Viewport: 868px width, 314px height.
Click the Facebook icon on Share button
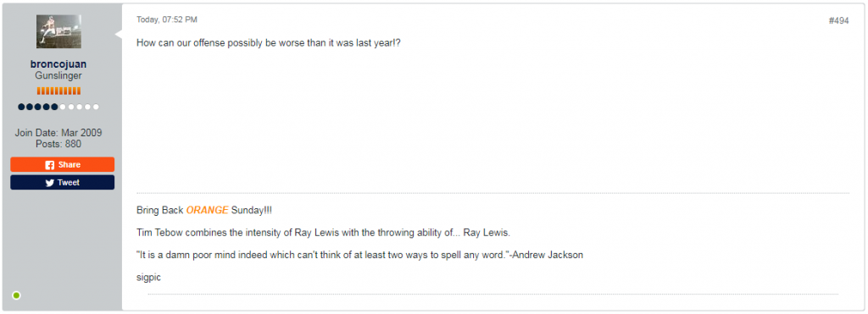(50, 165)
